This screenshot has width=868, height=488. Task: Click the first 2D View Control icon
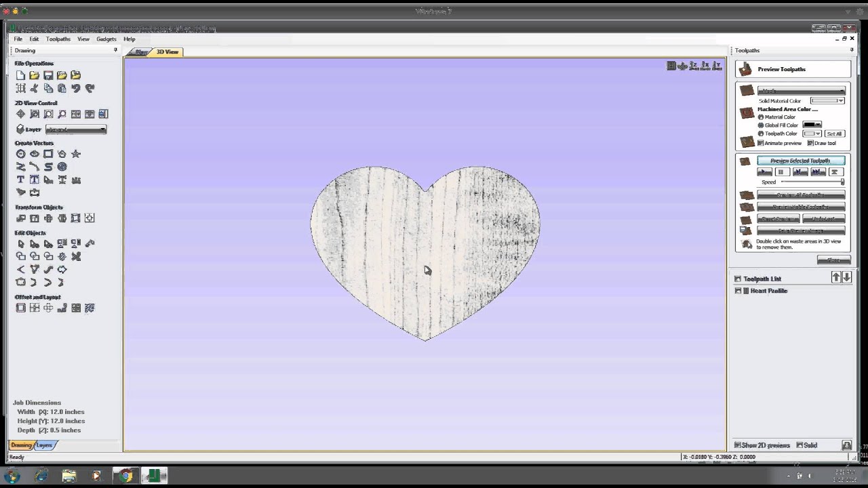click(x=20, y=114)
